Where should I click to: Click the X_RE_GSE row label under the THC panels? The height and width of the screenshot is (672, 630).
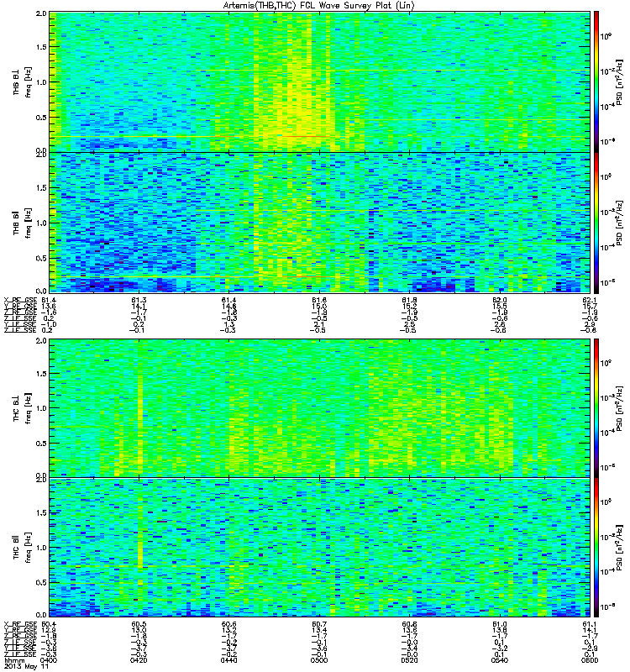20,624
